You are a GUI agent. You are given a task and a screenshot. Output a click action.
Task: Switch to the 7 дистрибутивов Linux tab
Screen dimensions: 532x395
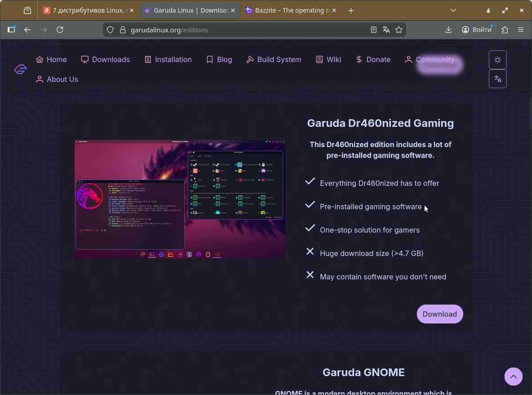coord(88,10)
